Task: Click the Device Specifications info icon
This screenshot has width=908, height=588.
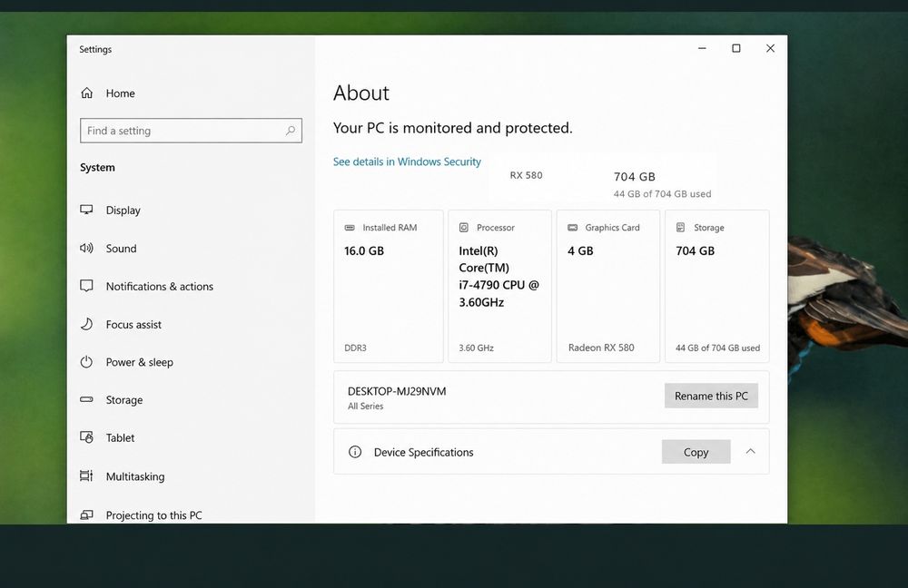Action: (355, 452)
